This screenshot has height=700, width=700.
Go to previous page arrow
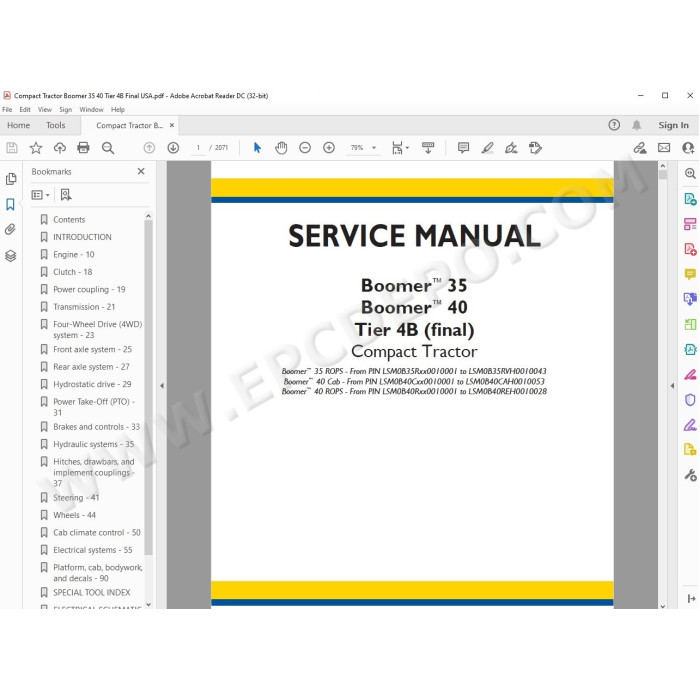[x=149, y=148]
